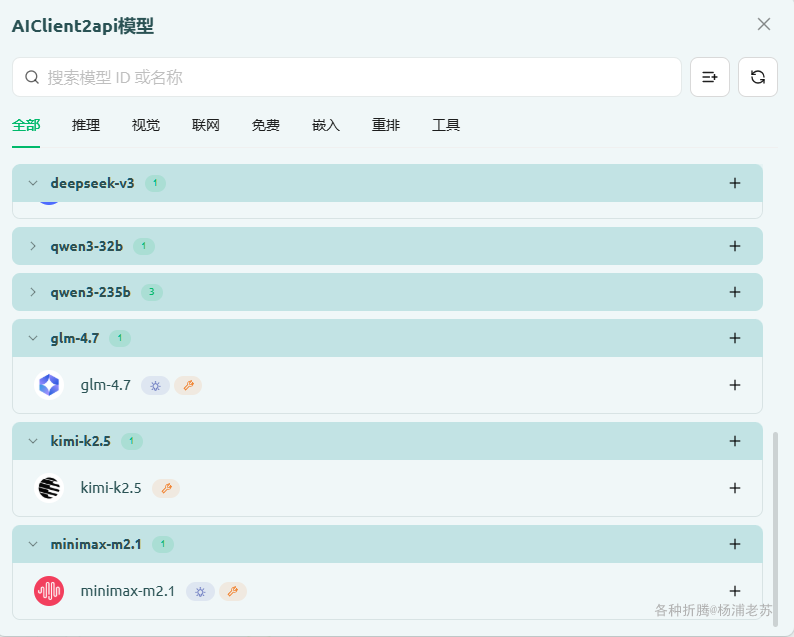Show the 免费 tab
The height and width of the screenshot is (637, 794).
(266, 125)
